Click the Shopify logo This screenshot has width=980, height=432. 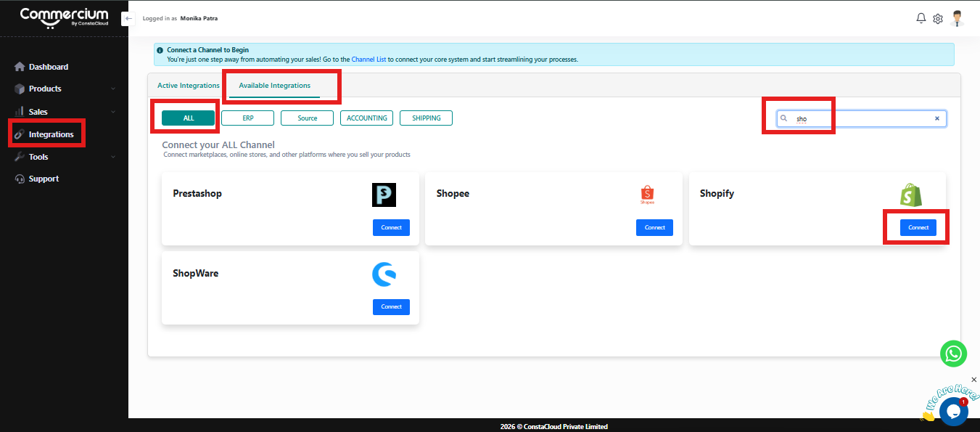coord(911,195)
